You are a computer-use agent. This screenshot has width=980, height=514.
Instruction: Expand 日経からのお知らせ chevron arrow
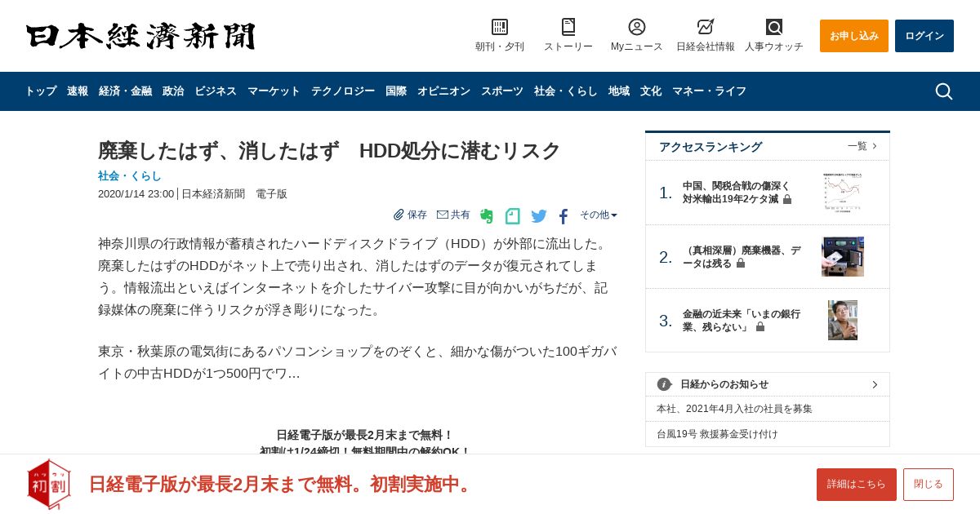click(x=875, y=384)
